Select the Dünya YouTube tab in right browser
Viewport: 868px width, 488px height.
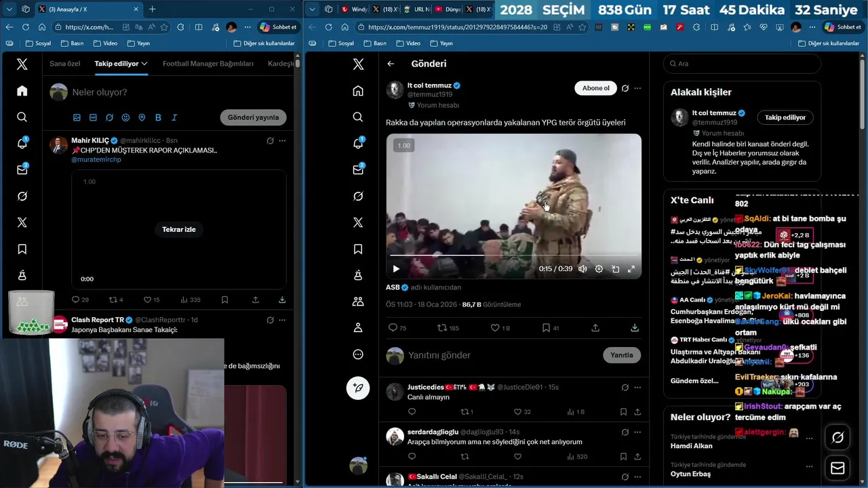[x=448, y=9]
